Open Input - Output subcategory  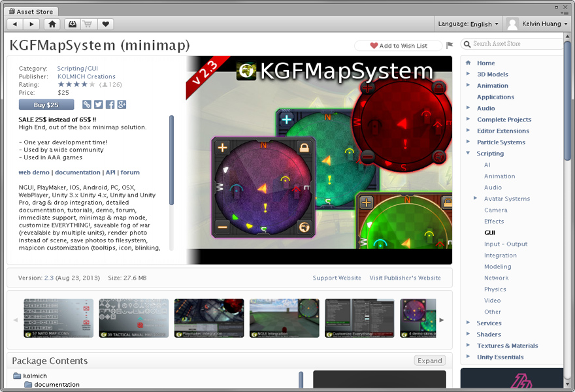(x=506, y=244)
